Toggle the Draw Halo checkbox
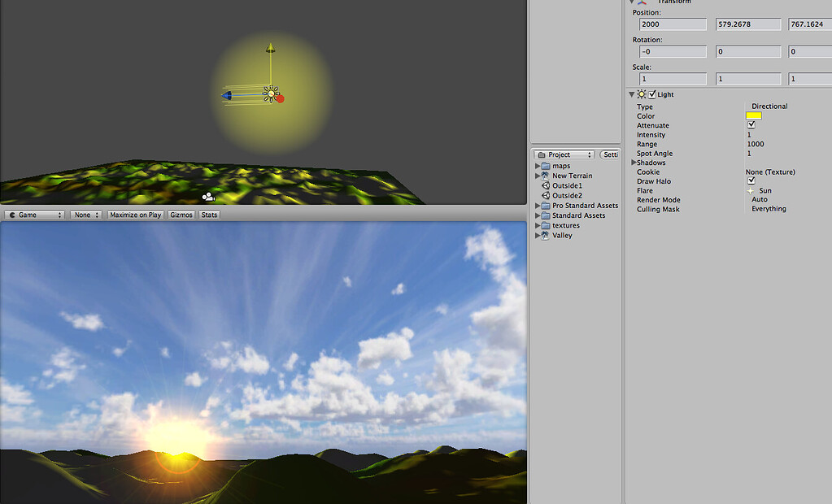The width and height of the screenshot is (832, 504). [751, 180]
